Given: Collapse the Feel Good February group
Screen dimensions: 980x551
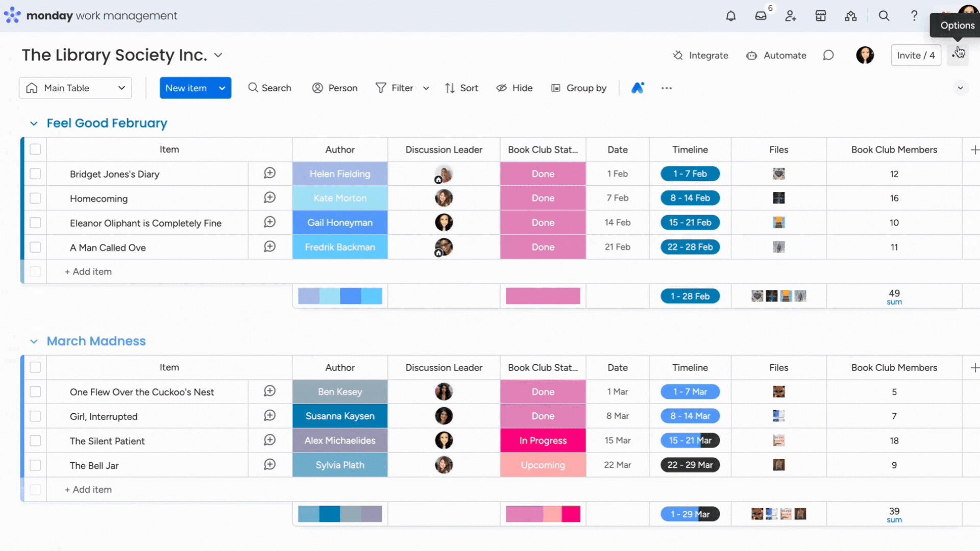Looking at the screenshot, I should 34,123.
